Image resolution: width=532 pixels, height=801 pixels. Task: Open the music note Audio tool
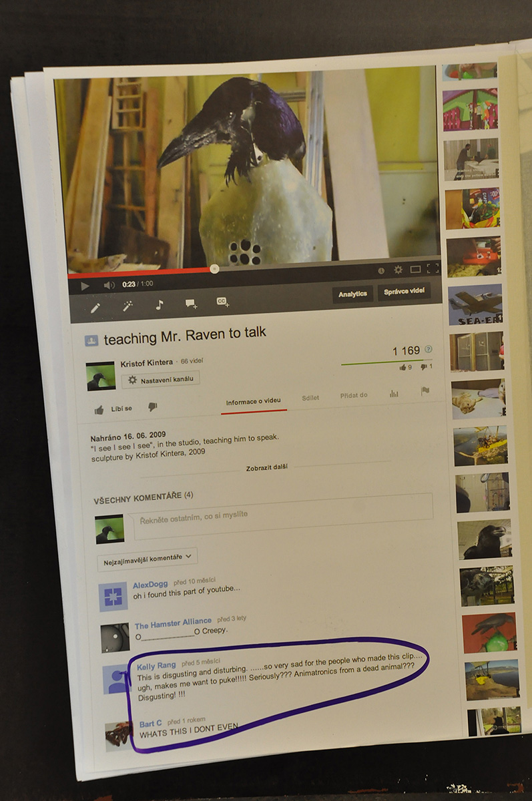[159, 304]
